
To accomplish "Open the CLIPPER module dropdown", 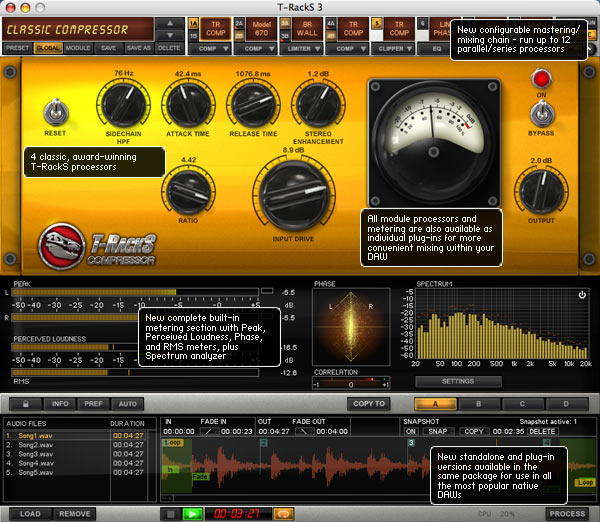I will (x=393, y=49).
